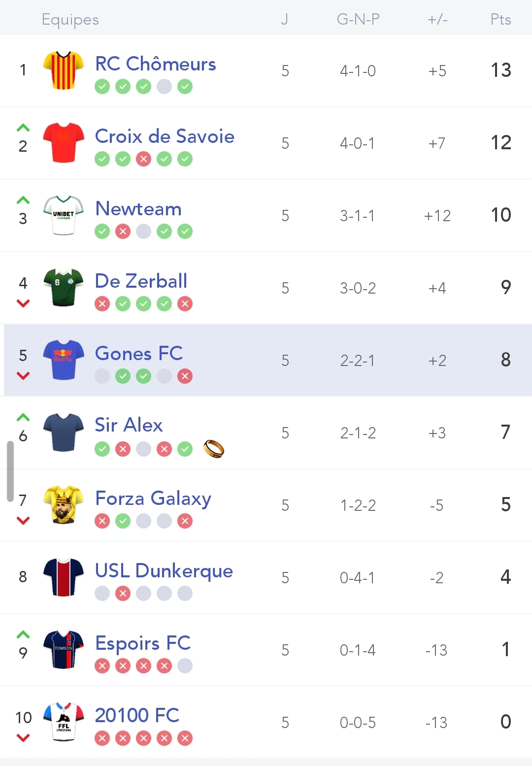Click the +/- goal difference header
The image size is (532, 766).
click(437, 19)
